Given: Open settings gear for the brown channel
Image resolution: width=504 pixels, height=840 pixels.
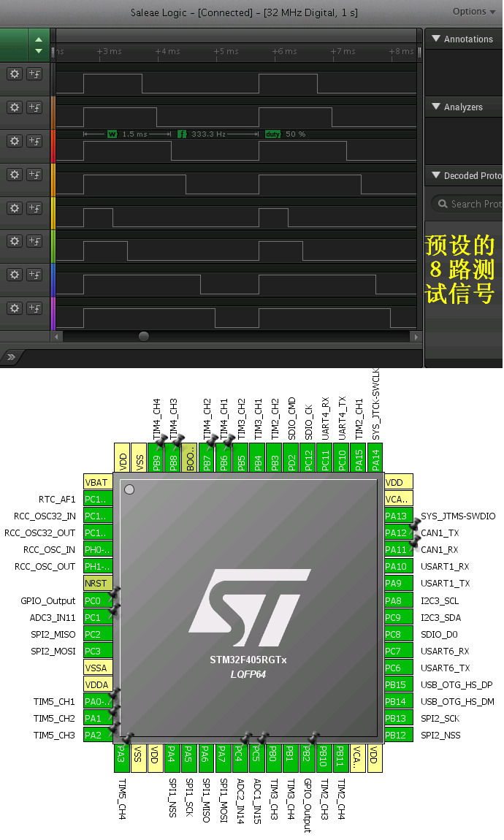Looking at the screenshot, I should 15,107.
